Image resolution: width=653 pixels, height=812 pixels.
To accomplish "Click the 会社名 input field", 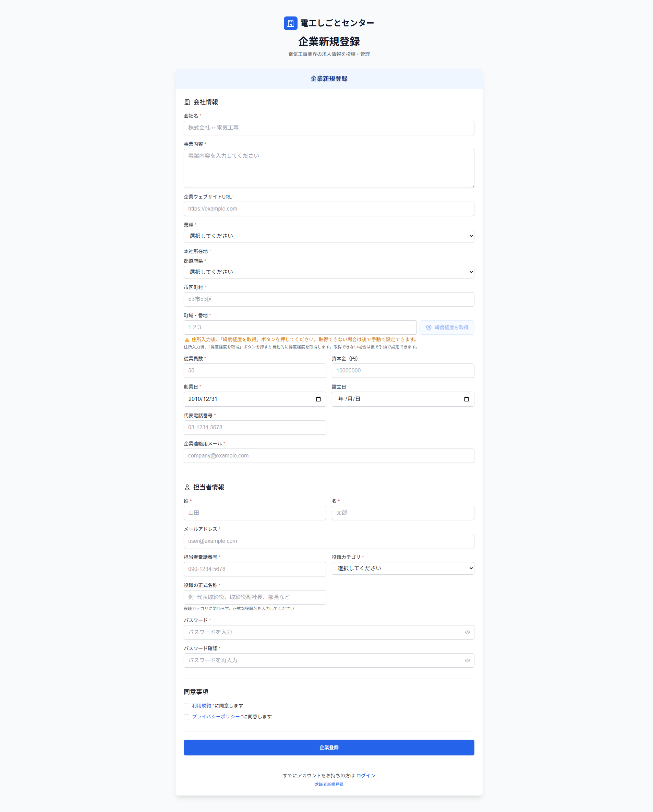I will (328, 128).
